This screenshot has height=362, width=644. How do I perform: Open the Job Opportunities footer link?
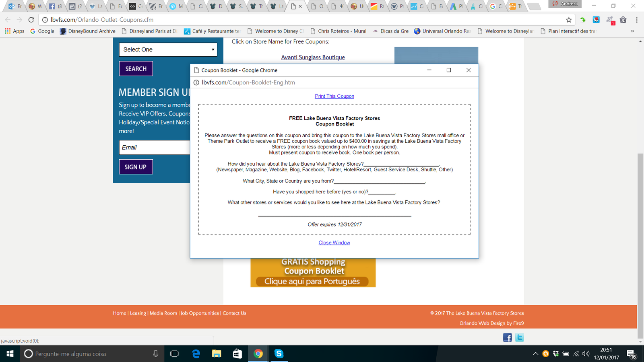click(x=200, y=313)
